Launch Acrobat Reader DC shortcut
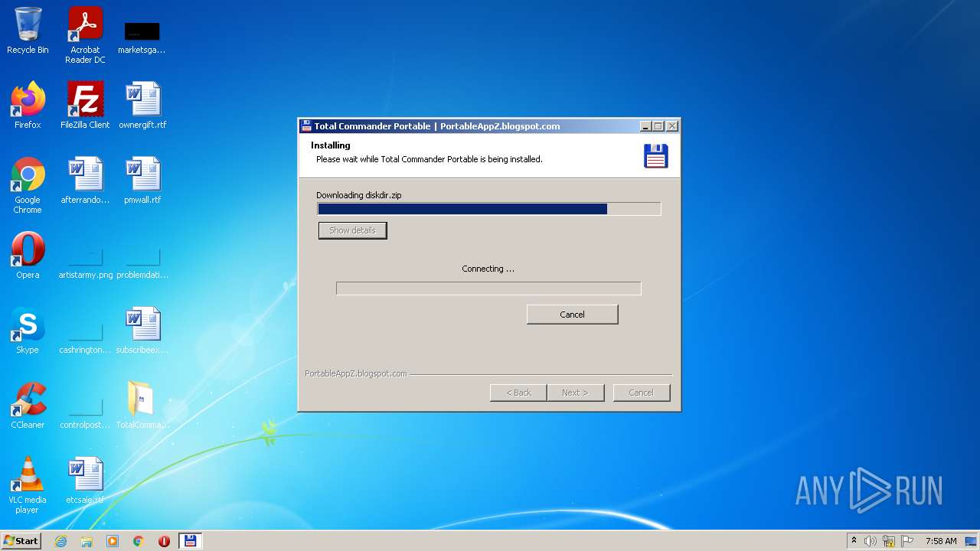 [85, 35]
